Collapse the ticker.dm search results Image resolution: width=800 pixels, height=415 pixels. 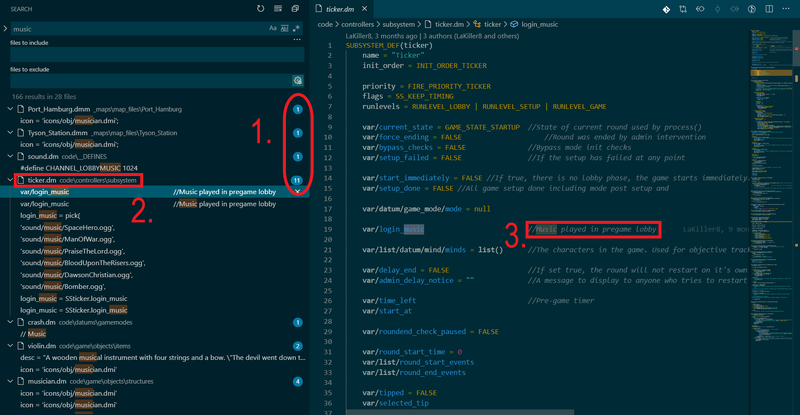[10, 180]
